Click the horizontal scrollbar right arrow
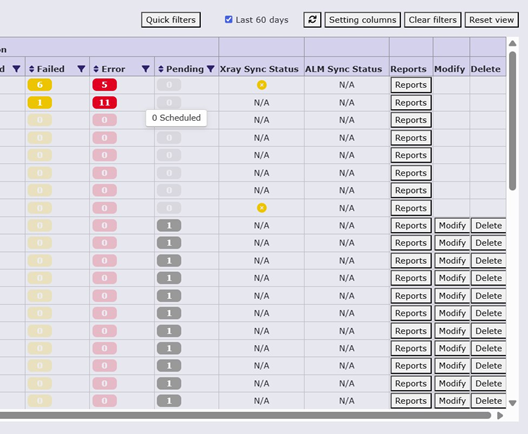 coord(500,416)
